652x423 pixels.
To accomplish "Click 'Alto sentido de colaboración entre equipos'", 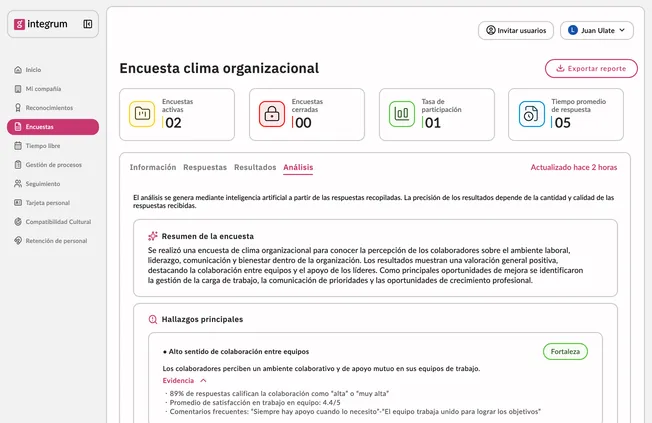I will [x=239, y=351].
